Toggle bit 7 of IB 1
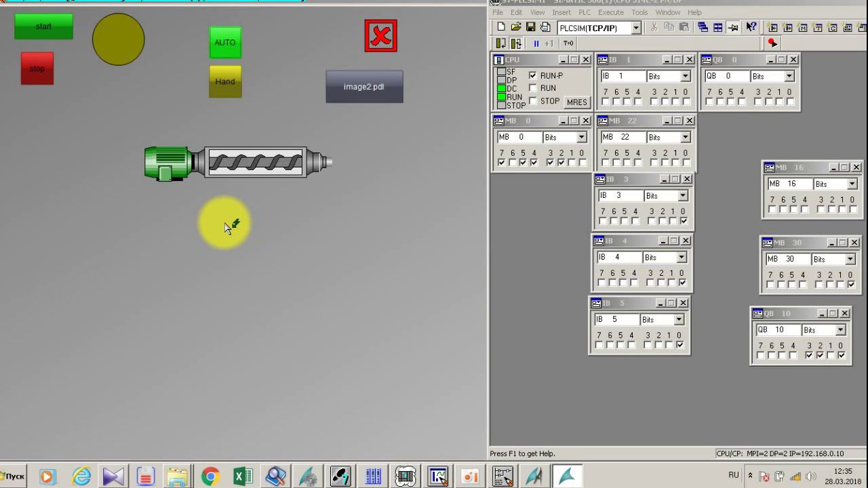This screenshot has height=488, width=868. point(606,102)
